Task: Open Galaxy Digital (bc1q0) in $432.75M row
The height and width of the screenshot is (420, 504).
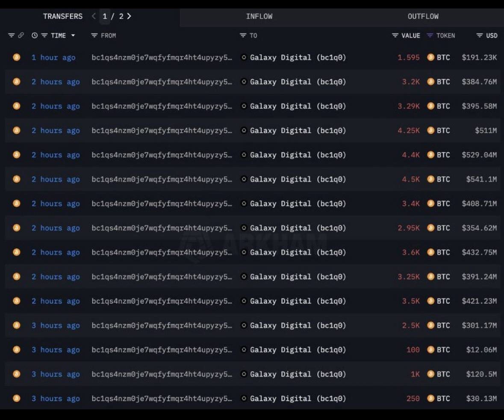Action: (x=298, y=252)
